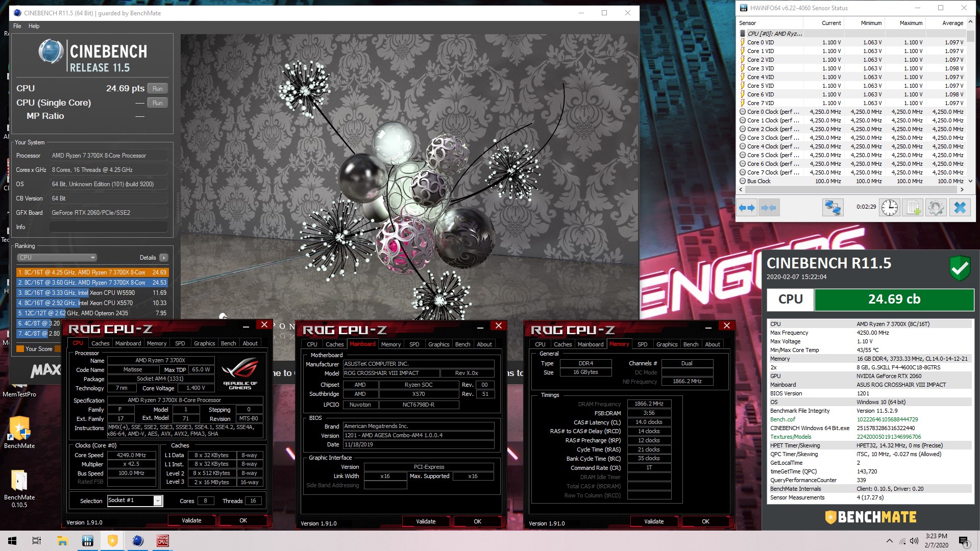Open Task View on the taskbar
The width and height of the screenshot is (980, 551).
(37, 541)
